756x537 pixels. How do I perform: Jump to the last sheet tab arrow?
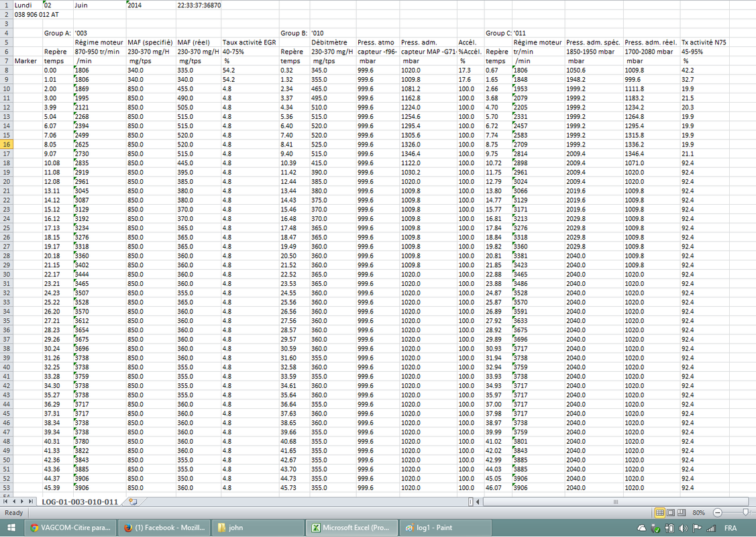pyautogui.click(x=30, y=502)
